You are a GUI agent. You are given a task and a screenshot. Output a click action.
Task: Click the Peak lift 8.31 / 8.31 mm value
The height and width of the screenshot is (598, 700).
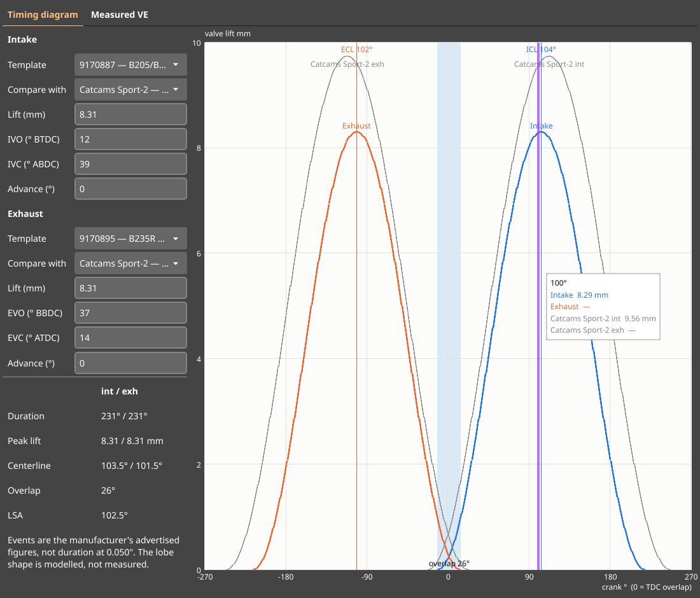click(132, 441)
